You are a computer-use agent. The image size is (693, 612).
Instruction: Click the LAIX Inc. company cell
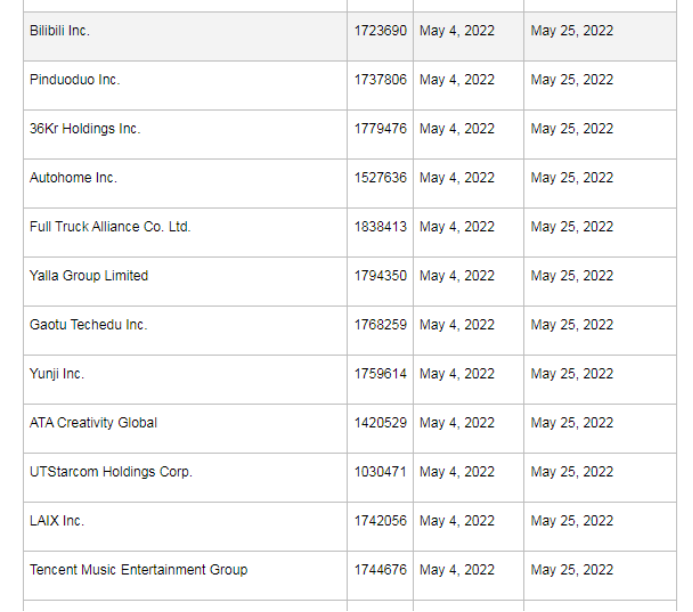[x=57, y=521]
